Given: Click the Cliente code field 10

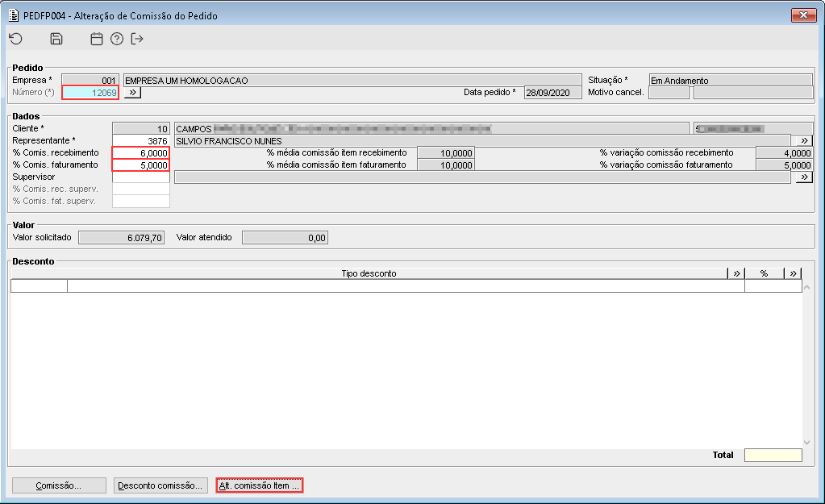Looking at the screenshot, I should tap(140, 128).
